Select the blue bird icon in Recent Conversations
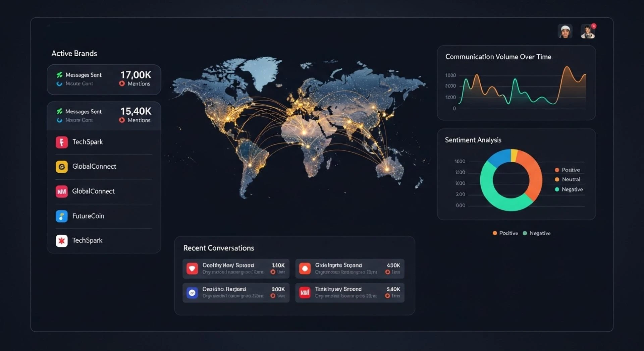 (192, 292)
